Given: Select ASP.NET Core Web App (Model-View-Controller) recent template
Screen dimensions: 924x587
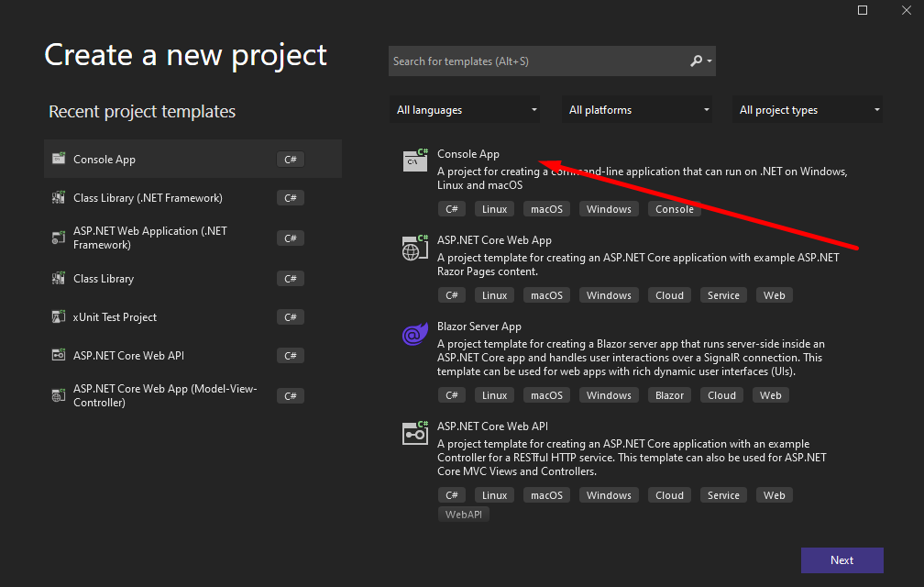Looking at the screenshot, I should pyautogui.click(x=165, y=395).
